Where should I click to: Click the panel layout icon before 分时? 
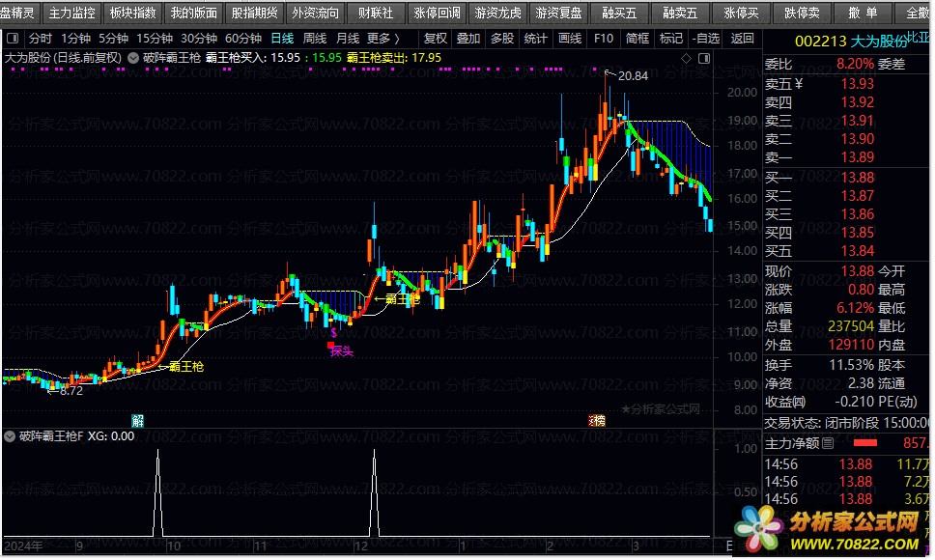(x=13, y=39)
